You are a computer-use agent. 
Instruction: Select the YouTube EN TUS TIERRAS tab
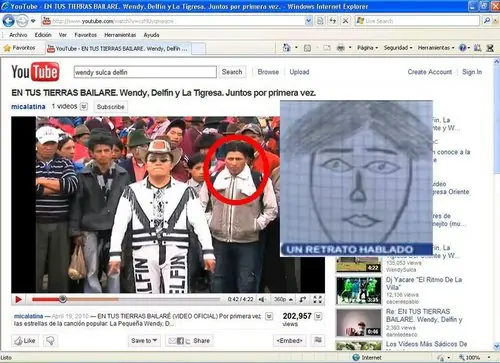[x=118, y=49]
